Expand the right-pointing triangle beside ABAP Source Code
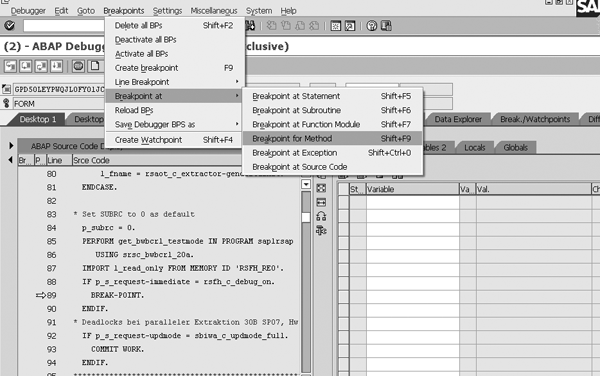Image resolution: width=600 pixels, height=376 pixels. [x=11, y=145]
